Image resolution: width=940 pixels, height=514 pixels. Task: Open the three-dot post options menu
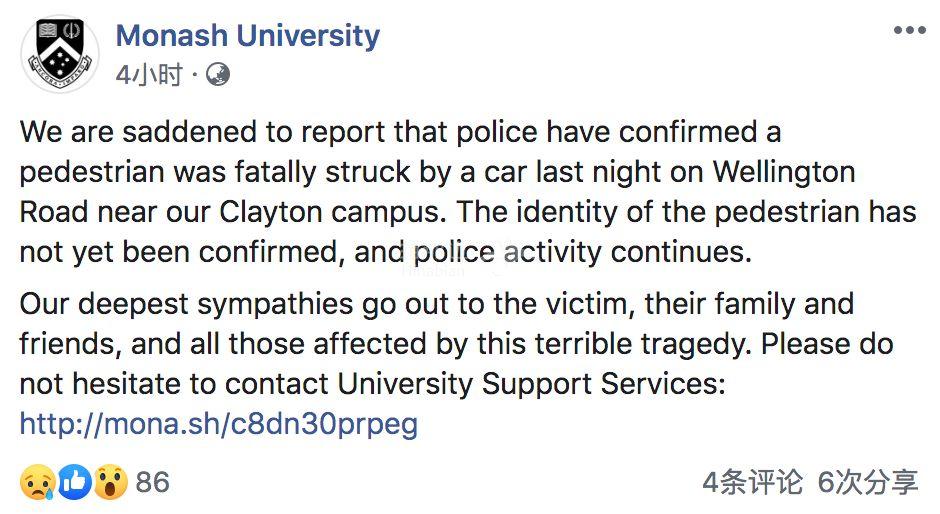tap(909, 31)
